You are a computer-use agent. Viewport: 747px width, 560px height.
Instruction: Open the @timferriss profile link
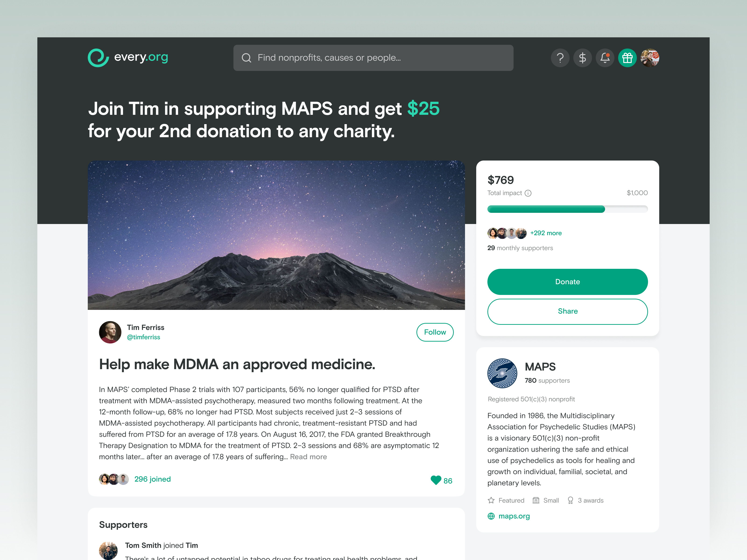pos(144,337)
